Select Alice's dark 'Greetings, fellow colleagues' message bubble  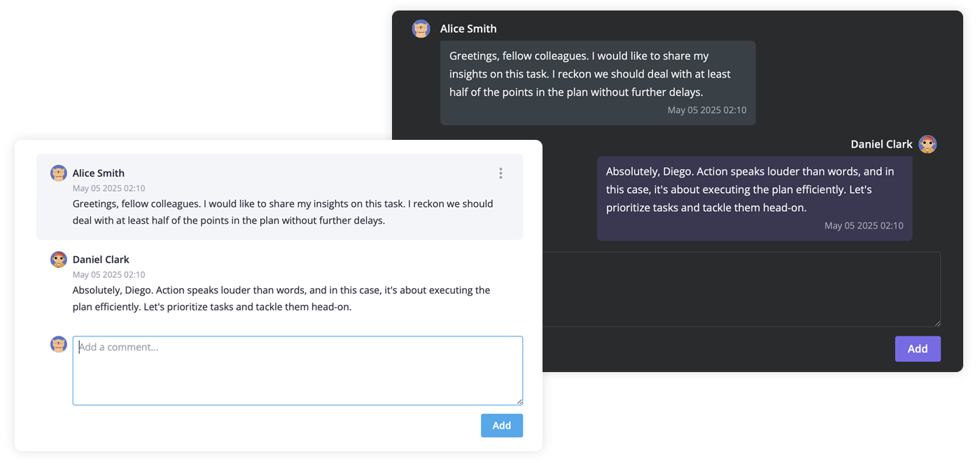[598, 83]
